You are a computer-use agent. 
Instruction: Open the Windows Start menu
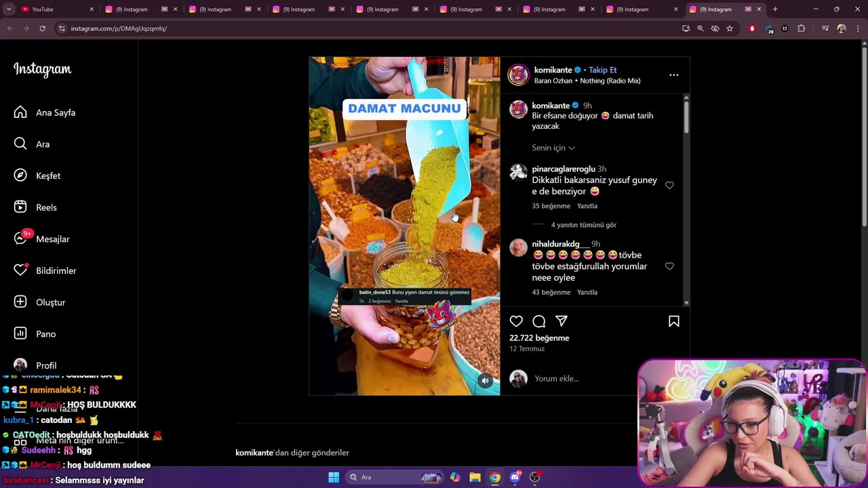[334, 477]
